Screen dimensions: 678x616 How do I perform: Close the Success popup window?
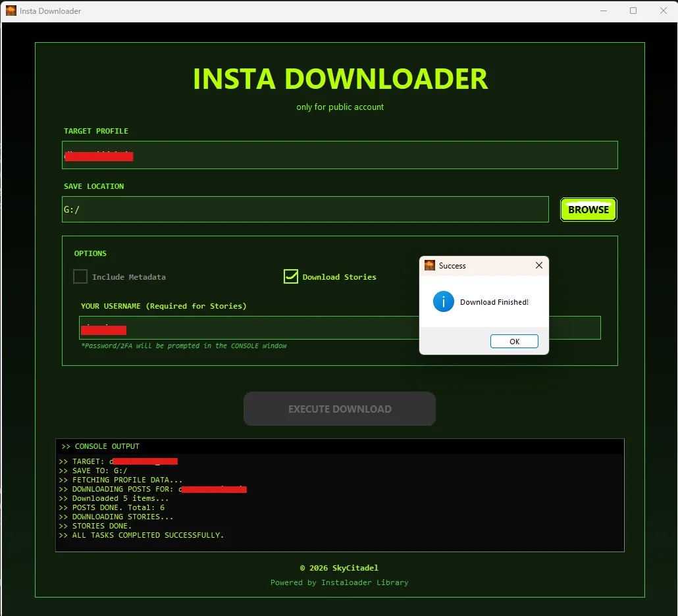538,265
